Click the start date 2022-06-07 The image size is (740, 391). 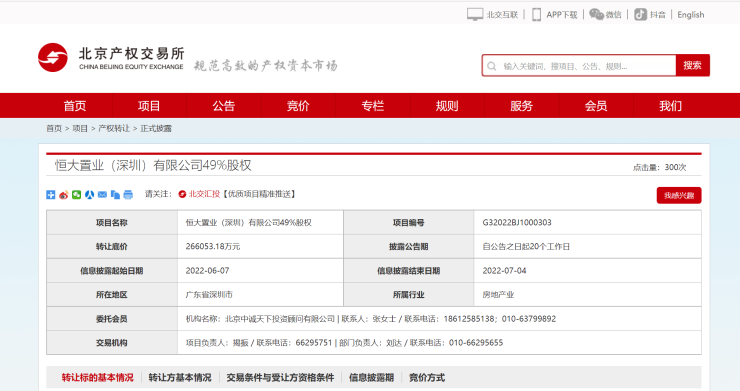coord(207,271)
